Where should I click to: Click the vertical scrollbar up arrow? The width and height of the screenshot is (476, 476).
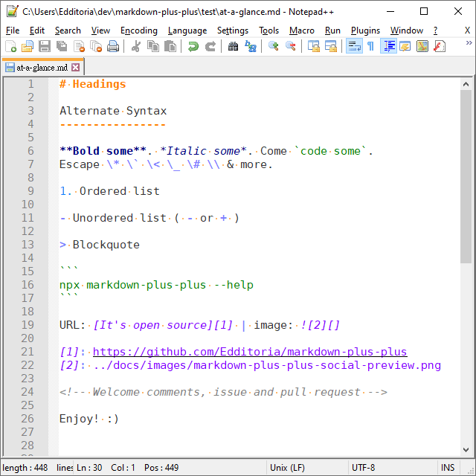(466, 84)
